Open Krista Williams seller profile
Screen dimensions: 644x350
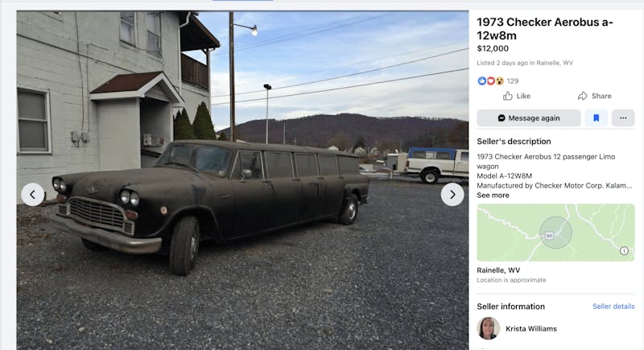pyautogui.click(x=531, y=328)
